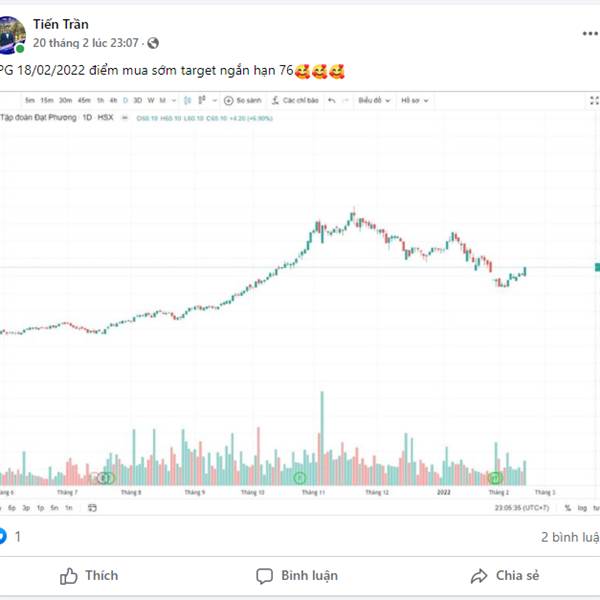The image size is (600, 600).
Task: Expand the Hồ sơ dropdown
Action: (414, 101)
